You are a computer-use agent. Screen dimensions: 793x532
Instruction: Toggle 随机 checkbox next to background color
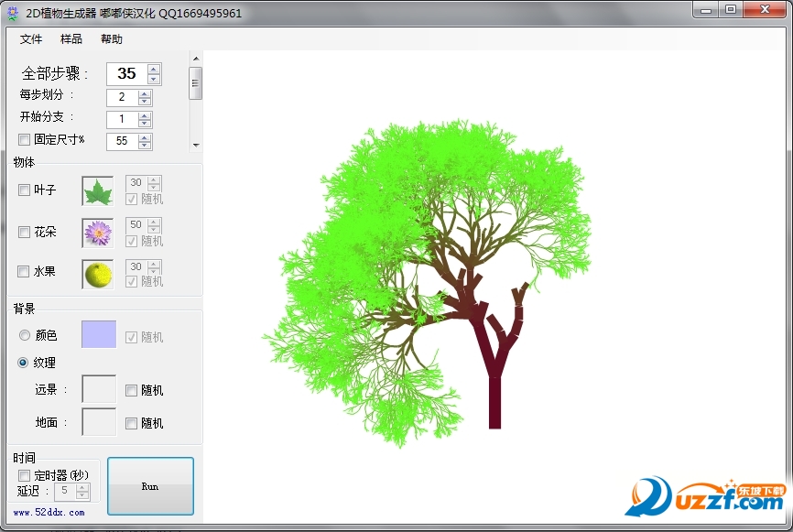coord(131,337)
